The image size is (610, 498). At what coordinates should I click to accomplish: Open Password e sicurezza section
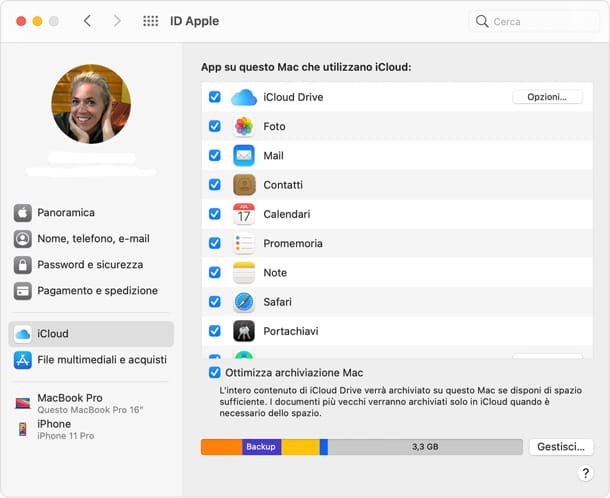[91, 265]
